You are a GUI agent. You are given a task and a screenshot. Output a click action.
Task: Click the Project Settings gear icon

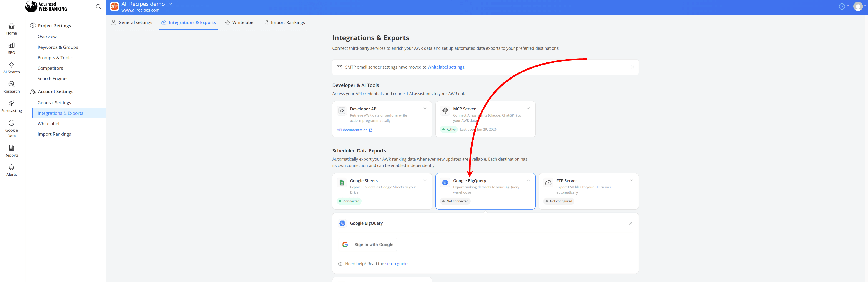click(33, 26)
